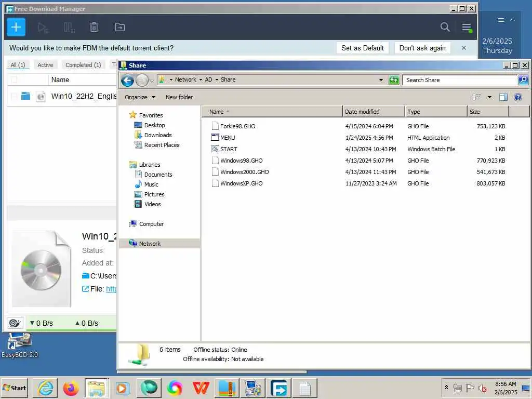Select the START batch file

coord(229,149)
